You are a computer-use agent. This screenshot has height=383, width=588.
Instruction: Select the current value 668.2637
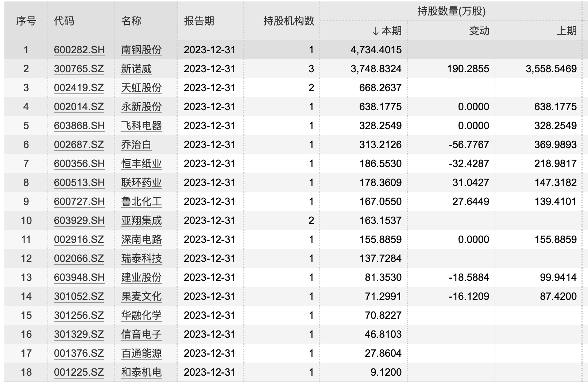click(x=380, y=88)
